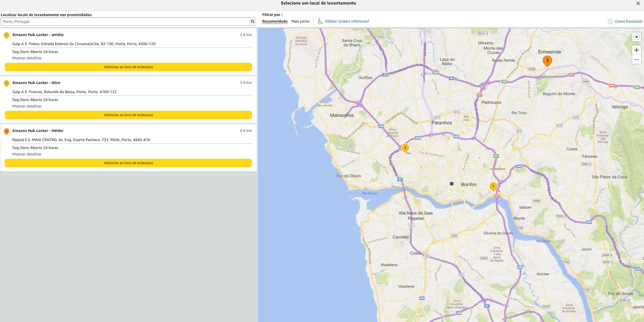Click Madalena label on the map
The width and height of the screenshot is (644, 322).
point(389,265)
